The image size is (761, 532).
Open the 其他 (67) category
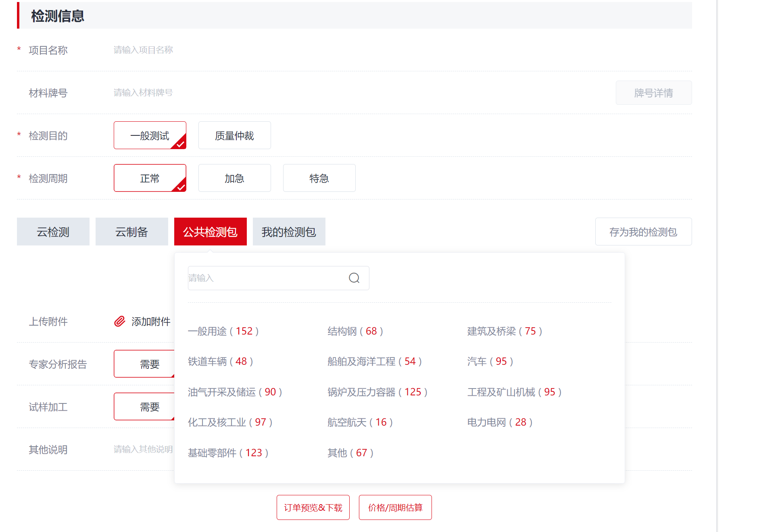point(350,453)
